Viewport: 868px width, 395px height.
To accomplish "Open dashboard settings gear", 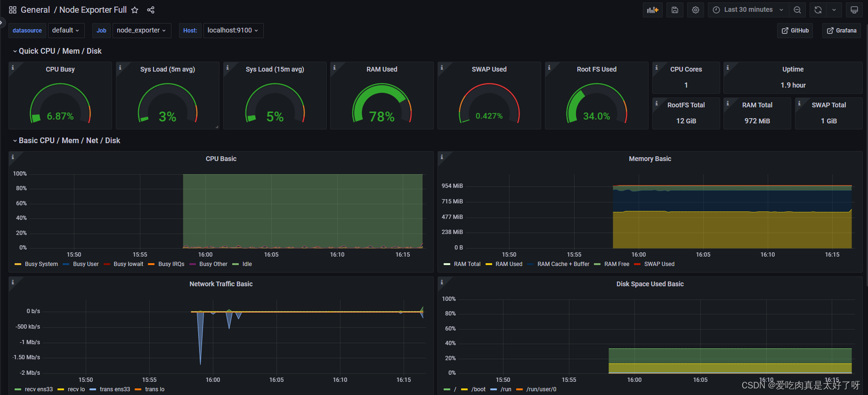I will [696, 10].
